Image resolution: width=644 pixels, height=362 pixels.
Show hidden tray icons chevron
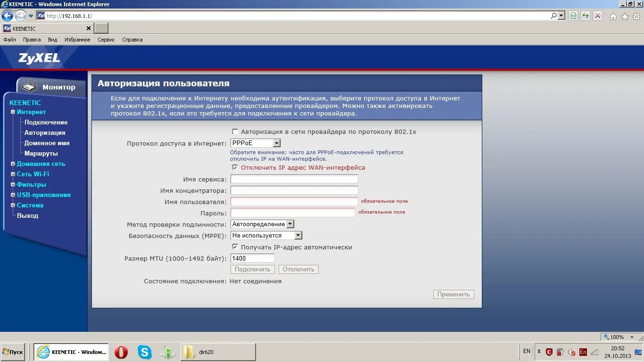pos(538,352)
